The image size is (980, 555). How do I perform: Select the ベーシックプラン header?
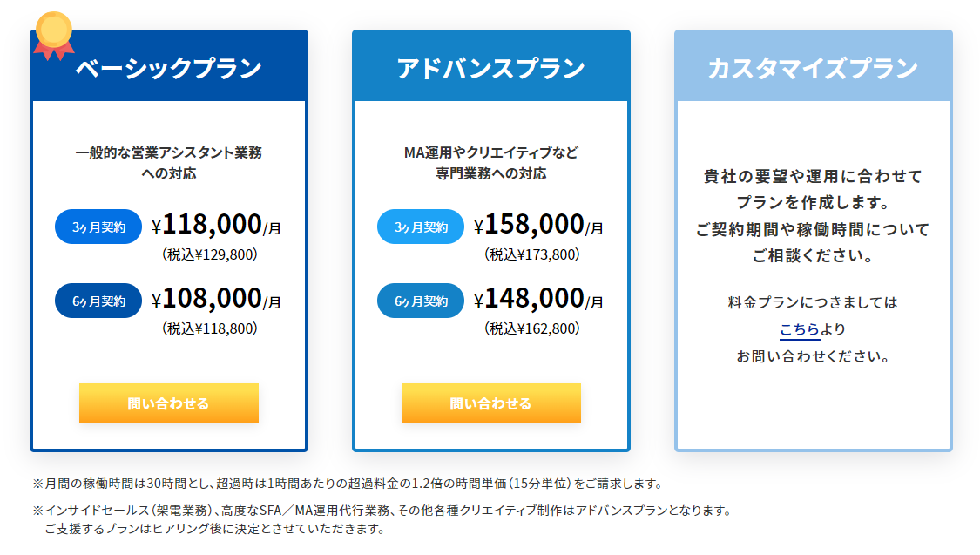point(169,68)
